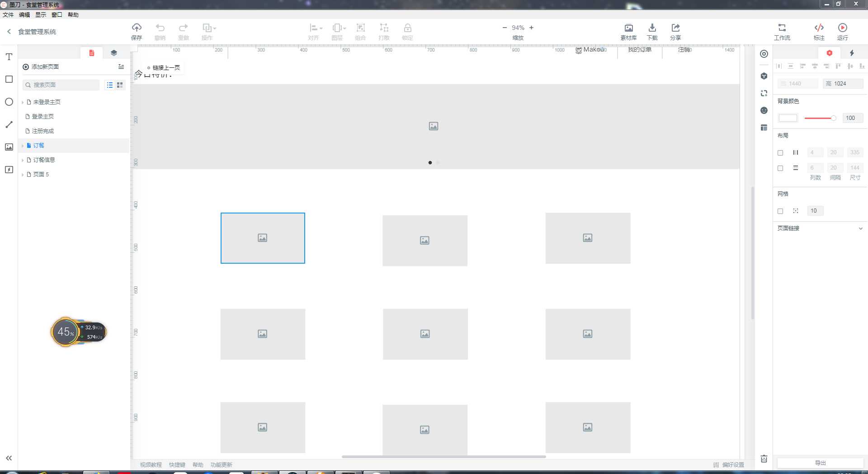This screenshot has width=868, height=474.
Task: Click the 组合 group icon
Action: pyautogui.click(x=360, y=28)
